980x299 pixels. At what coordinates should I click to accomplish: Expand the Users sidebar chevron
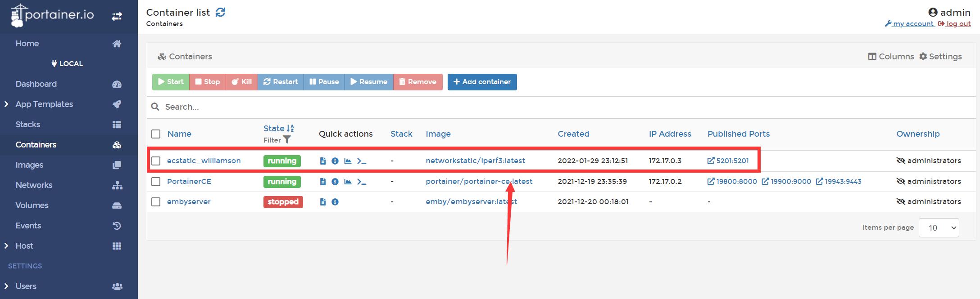[6, 286]
